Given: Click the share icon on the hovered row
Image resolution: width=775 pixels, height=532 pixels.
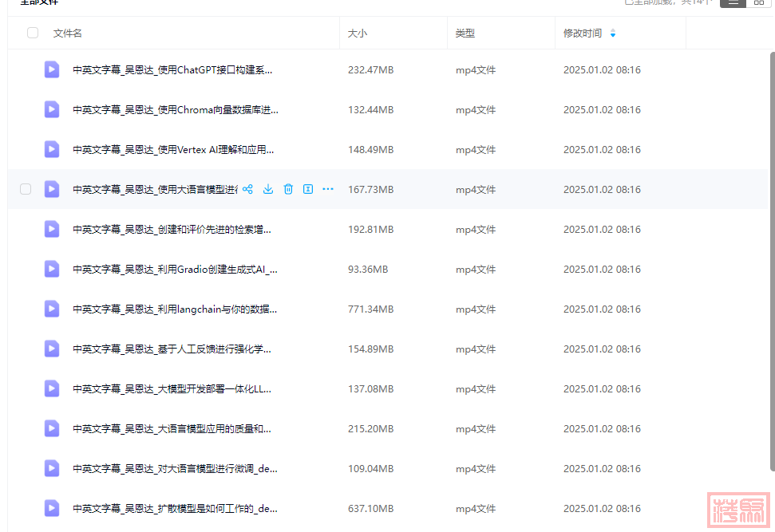Looking at the screenshot, I should pos(247,189).
